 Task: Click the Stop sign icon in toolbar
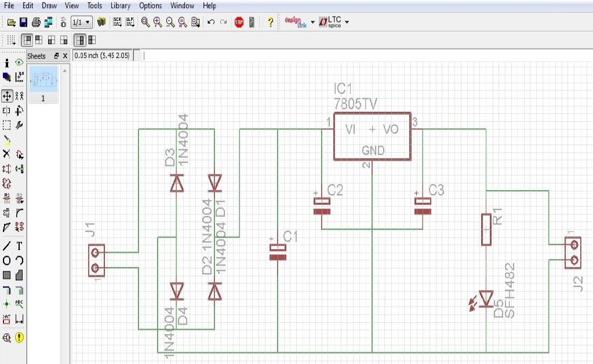239,22
